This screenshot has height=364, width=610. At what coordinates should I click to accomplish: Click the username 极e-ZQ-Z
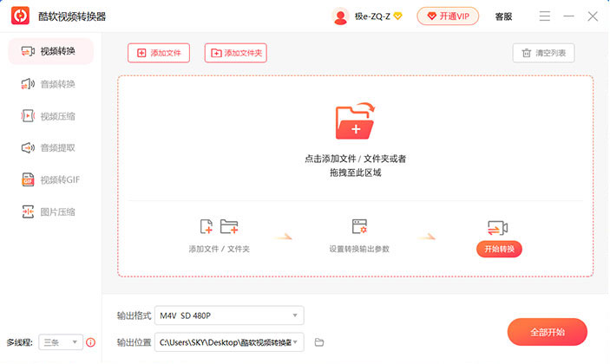[x=372, y=16]
